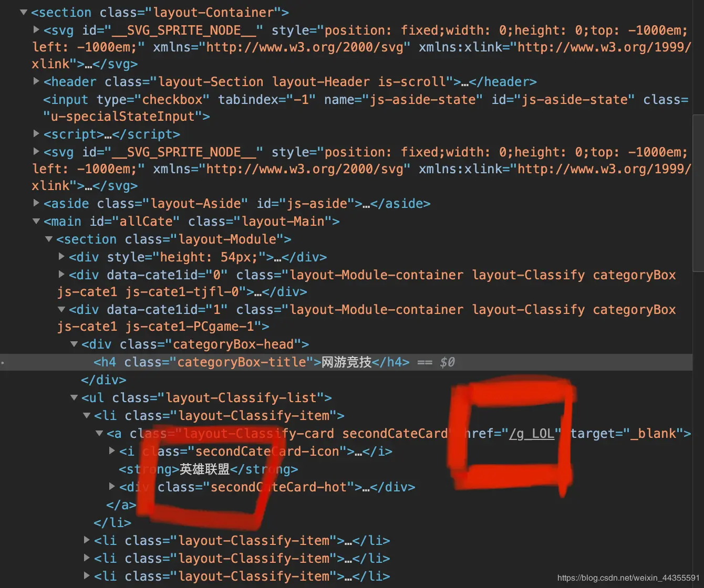Viewport: 704px width, 588px height.
Task: Click the "layout-Aside" class value
Action: click(195, 204)
